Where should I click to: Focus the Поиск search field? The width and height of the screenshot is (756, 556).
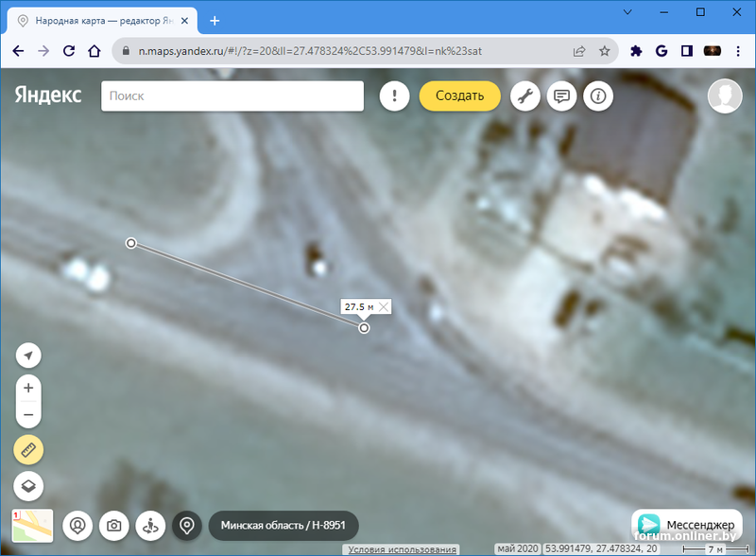point(232,96)
